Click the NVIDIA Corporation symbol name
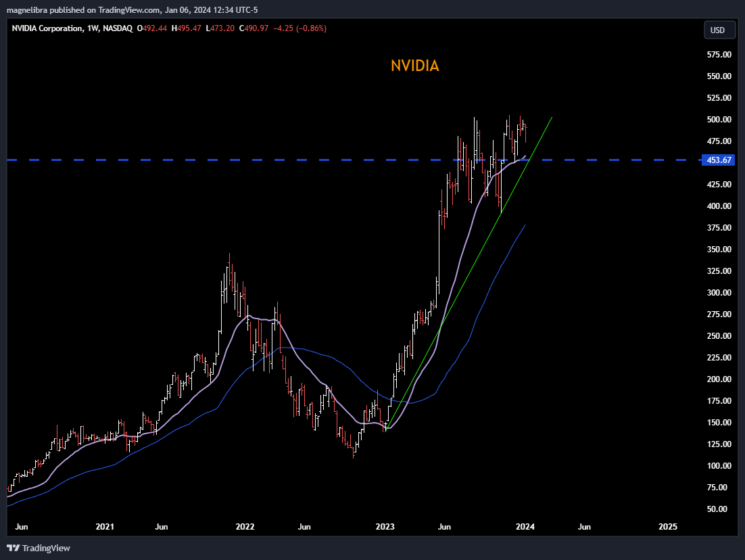Image resolution: width=745 pixels, height=560 pixels. pos(47,28)
